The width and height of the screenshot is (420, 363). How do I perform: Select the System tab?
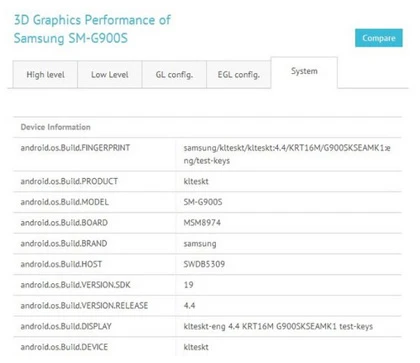[304, 71]
